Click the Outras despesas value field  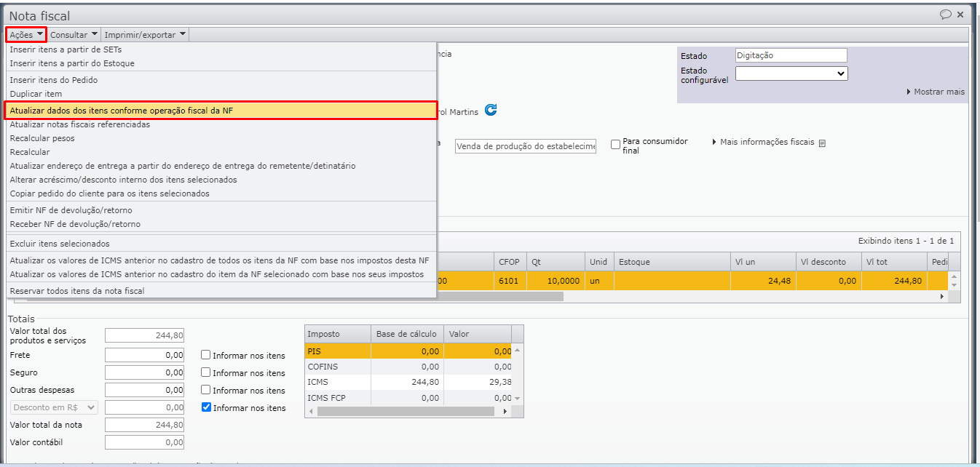point(144,390)
